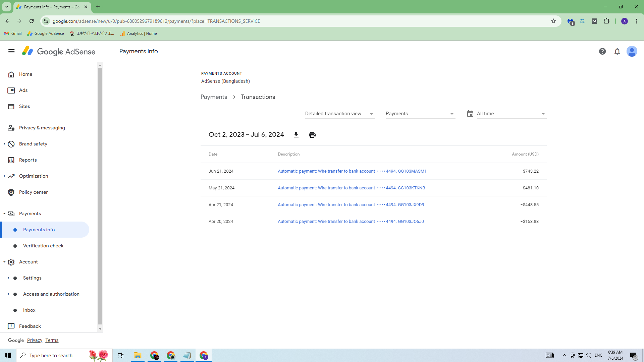The width and height of the screenshot is (644, 362).
Task: Bookmark this page with the star
Action: coord(553,21)
